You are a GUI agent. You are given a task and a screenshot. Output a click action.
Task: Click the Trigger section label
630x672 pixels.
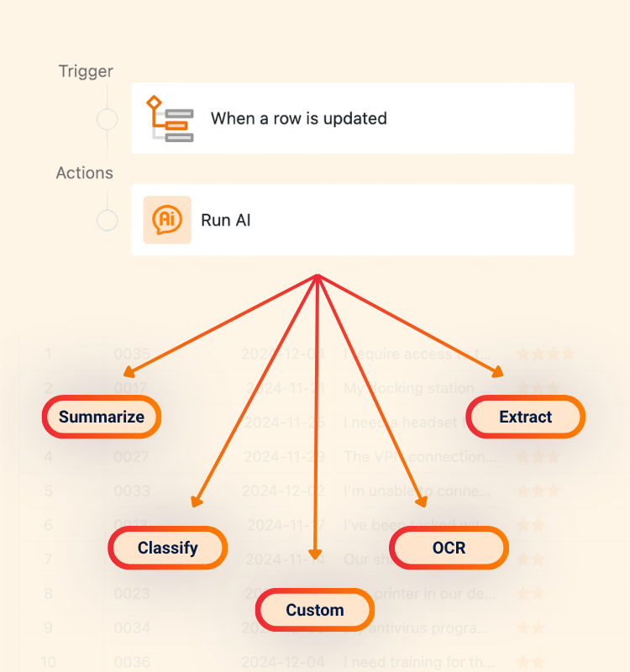(x=86, y=71)
